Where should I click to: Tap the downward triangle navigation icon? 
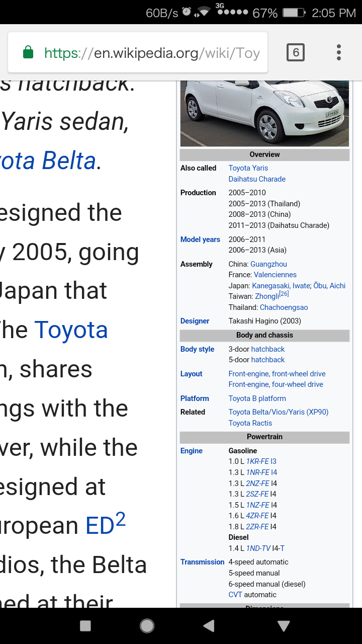[x=284, y=625]
